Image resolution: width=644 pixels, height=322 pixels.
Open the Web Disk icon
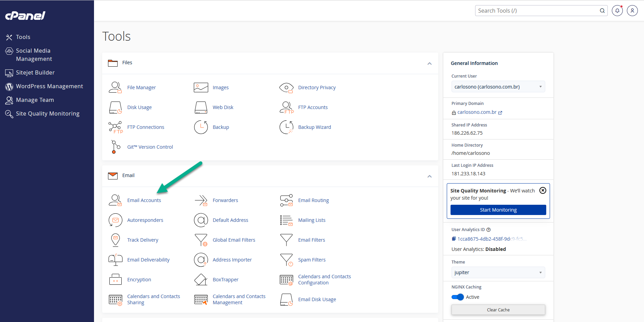[201, 107]
